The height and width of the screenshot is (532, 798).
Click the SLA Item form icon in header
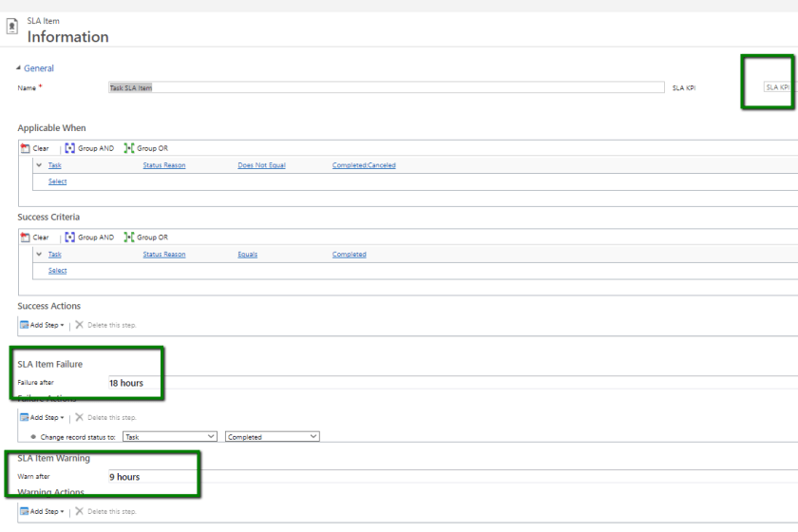(10, 29)
